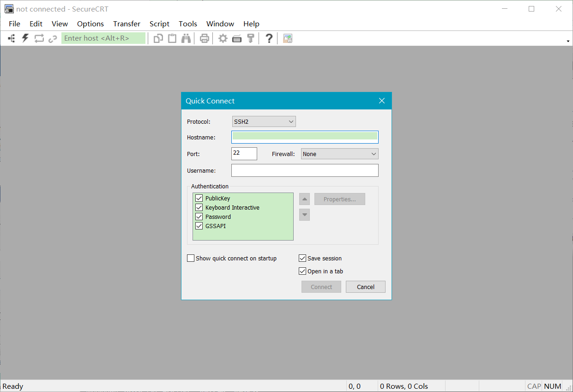Click the NUM status indicator
This screenshot has height=392, width=573.
553,386
